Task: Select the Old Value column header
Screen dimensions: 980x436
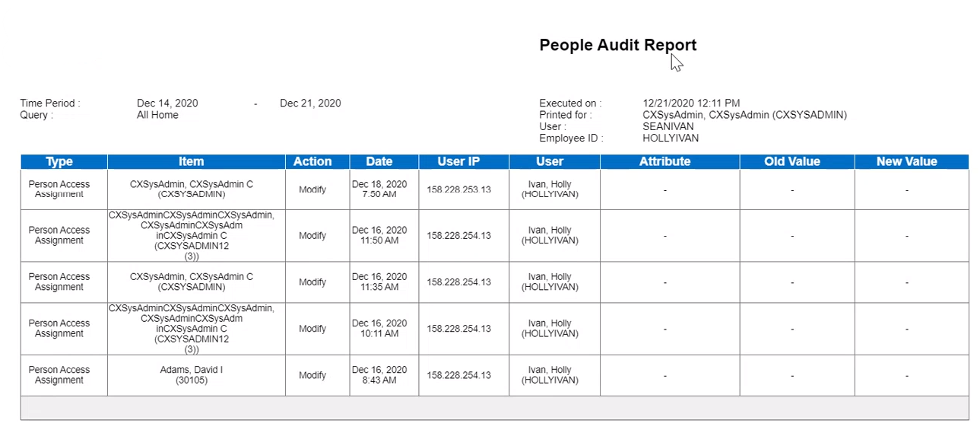Action: [791, 161]
